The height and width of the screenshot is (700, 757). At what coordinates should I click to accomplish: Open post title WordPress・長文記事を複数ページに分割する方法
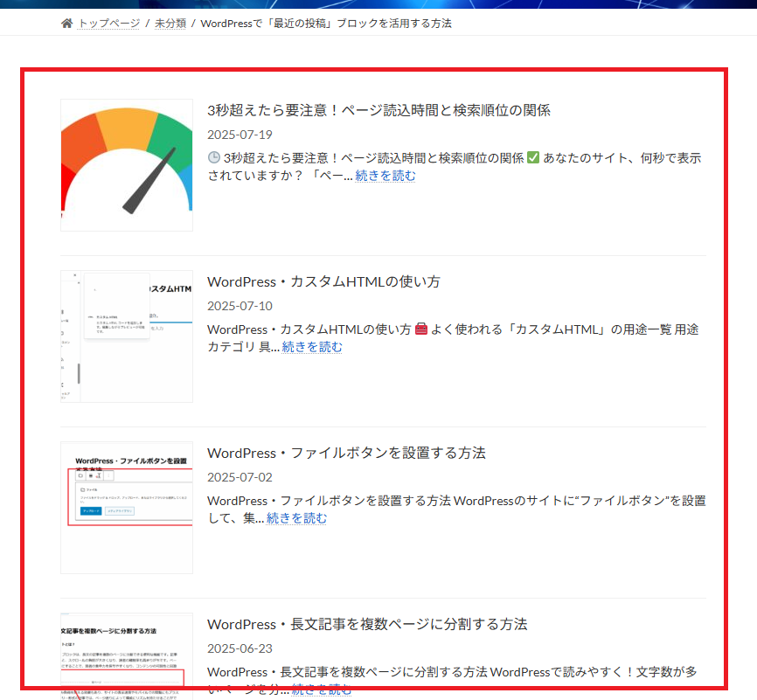click(367, 624)
